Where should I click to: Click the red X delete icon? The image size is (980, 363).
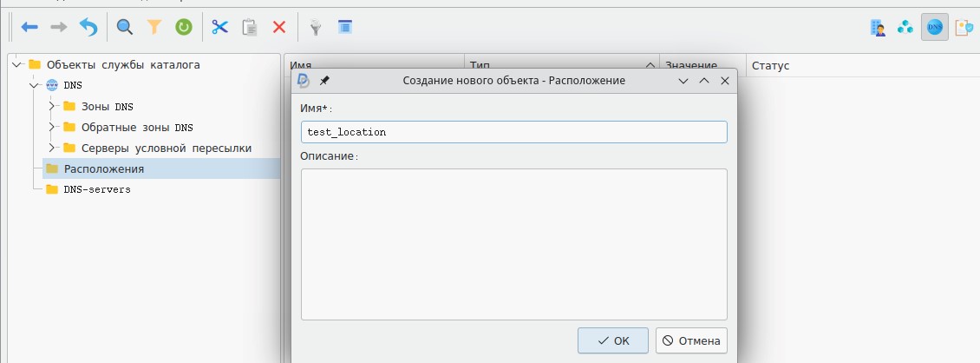(x=279, y=28)
